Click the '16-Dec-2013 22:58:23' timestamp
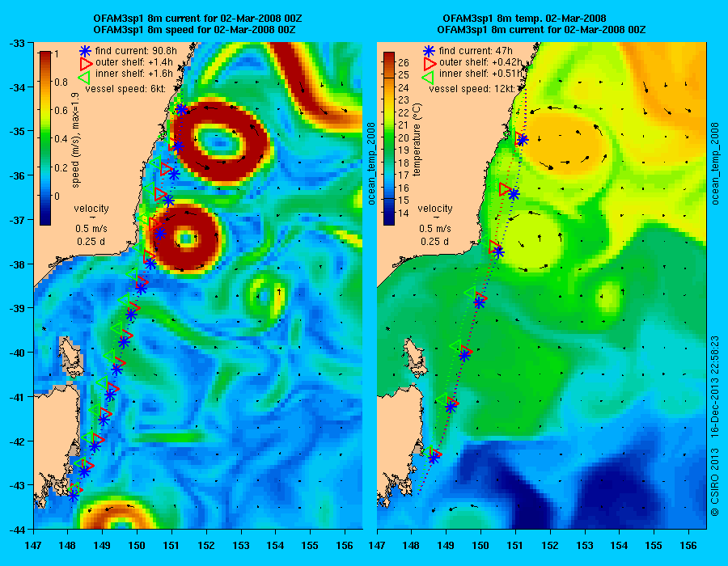The height and width of the screenshot is (566, 728). tap(715, 386)
